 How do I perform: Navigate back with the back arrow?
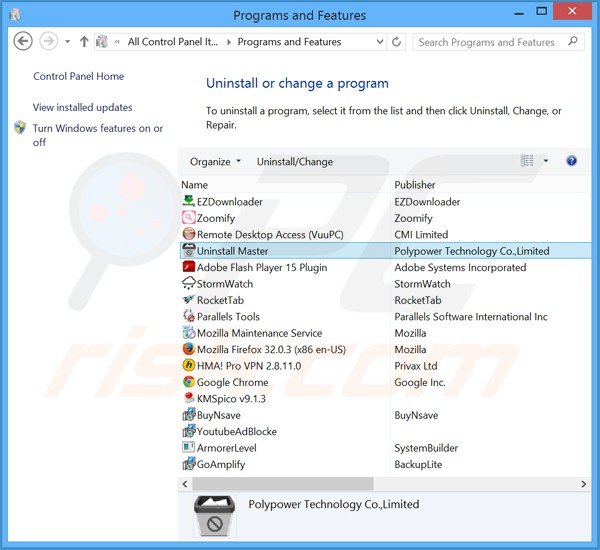pos(23,41)
